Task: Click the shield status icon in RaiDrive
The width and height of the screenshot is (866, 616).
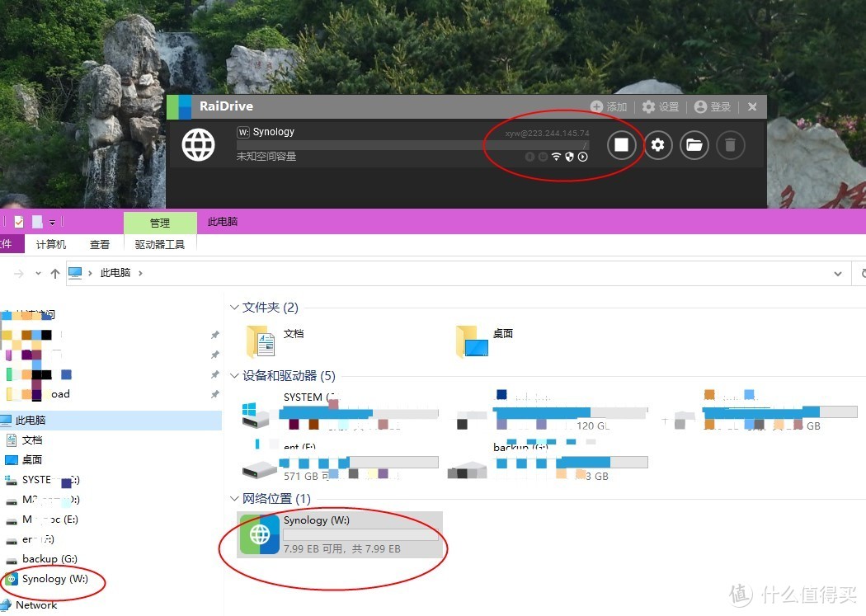Action: click(x=569, y=157)
